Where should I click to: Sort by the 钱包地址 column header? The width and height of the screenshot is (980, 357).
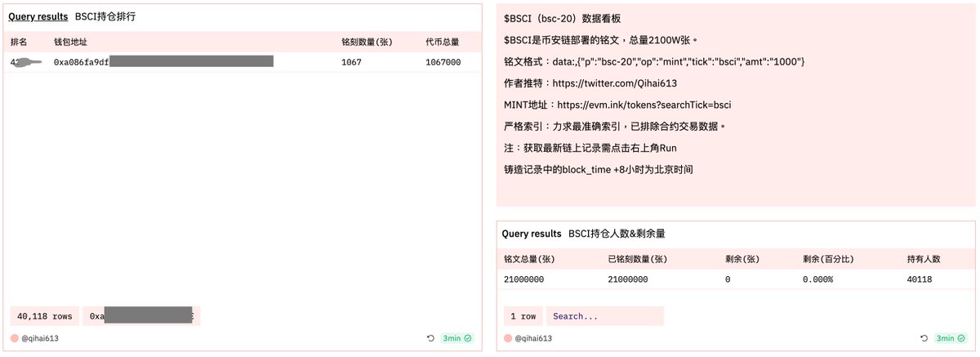pos(70,42)
